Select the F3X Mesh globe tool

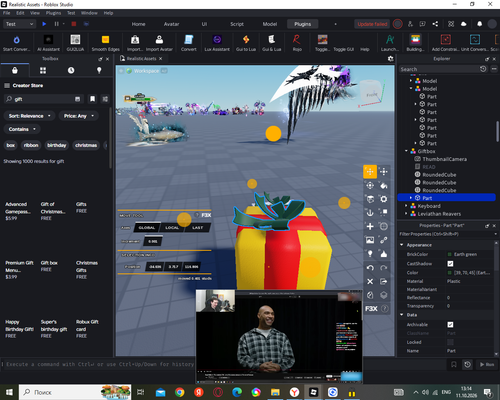click(384, 227)
